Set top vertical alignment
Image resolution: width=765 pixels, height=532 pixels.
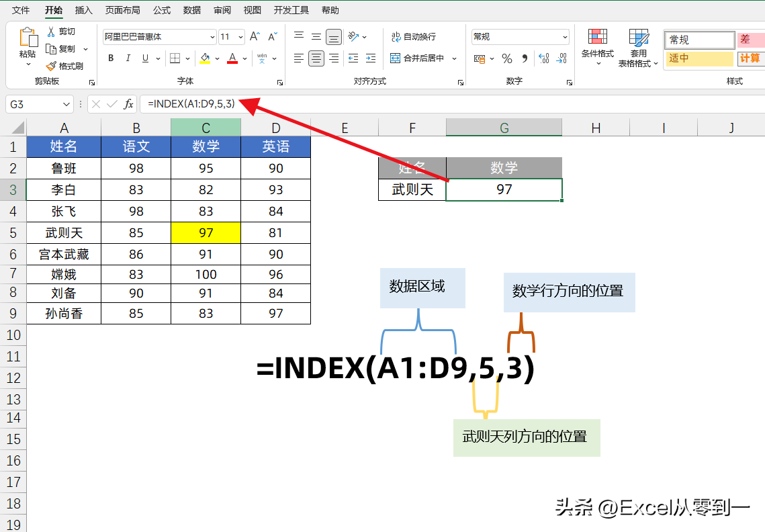coord(299,36)
